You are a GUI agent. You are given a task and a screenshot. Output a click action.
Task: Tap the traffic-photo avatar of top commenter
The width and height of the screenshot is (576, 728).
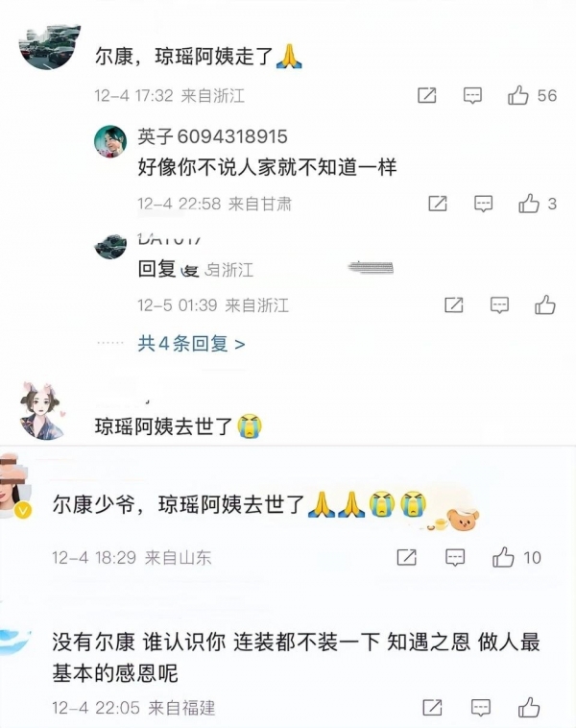coord(49,46)
